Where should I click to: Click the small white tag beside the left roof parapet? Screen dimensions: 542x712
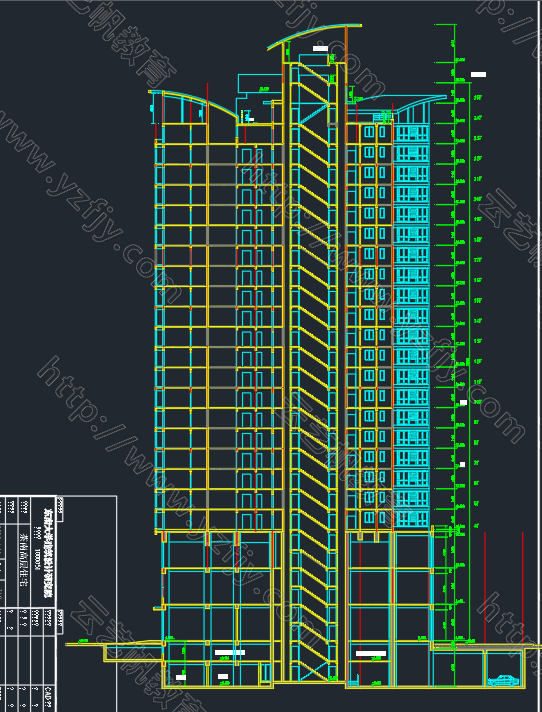click(x=250, y=119)
